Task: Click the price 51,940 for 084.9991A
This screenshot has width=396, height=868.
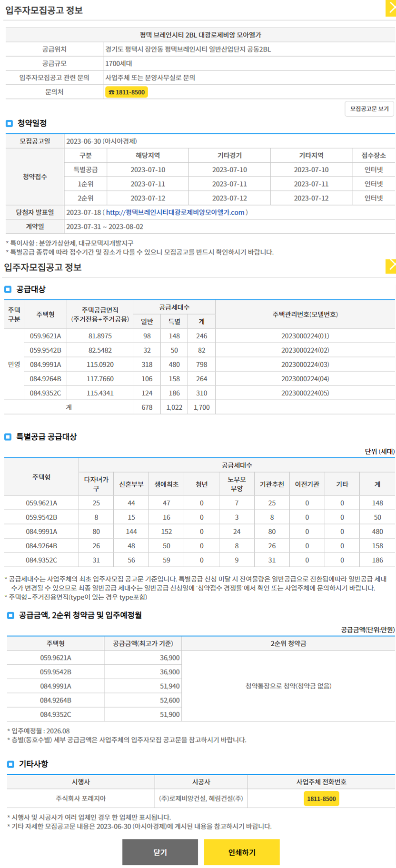Action: tap(170, 686)
